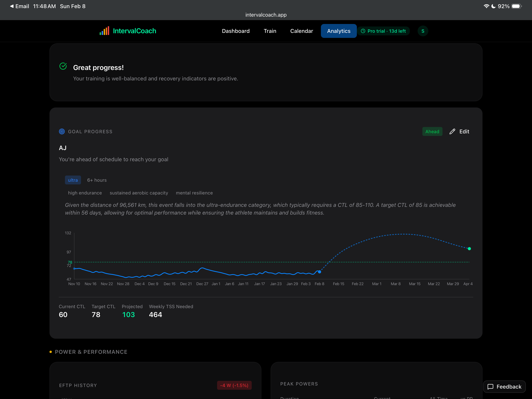Tap the intervalcoach.app address bar
This screenshot has width=532, height=399.
pos(266,15)
